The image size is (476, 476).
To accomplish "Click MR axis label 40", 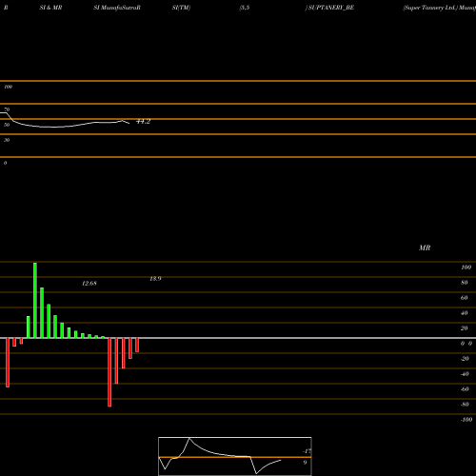I will click(464, 313).
